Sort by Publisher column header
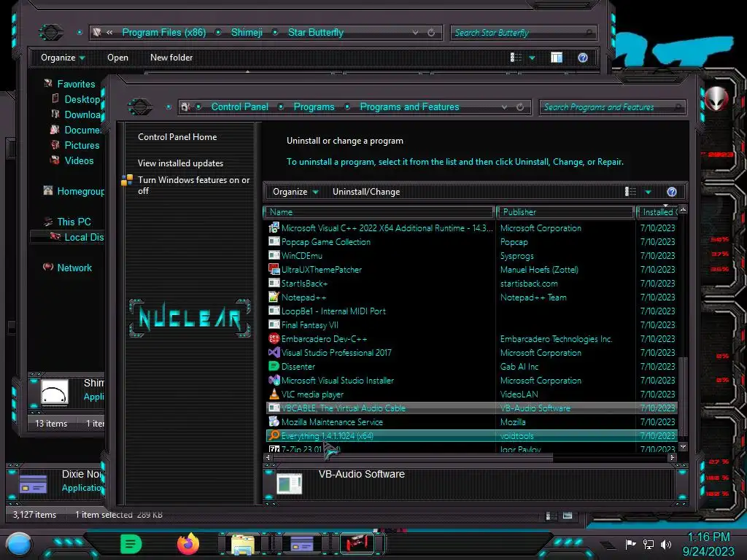Image resolution: width=747 pixels, height=560 pixels. point(565,212)
